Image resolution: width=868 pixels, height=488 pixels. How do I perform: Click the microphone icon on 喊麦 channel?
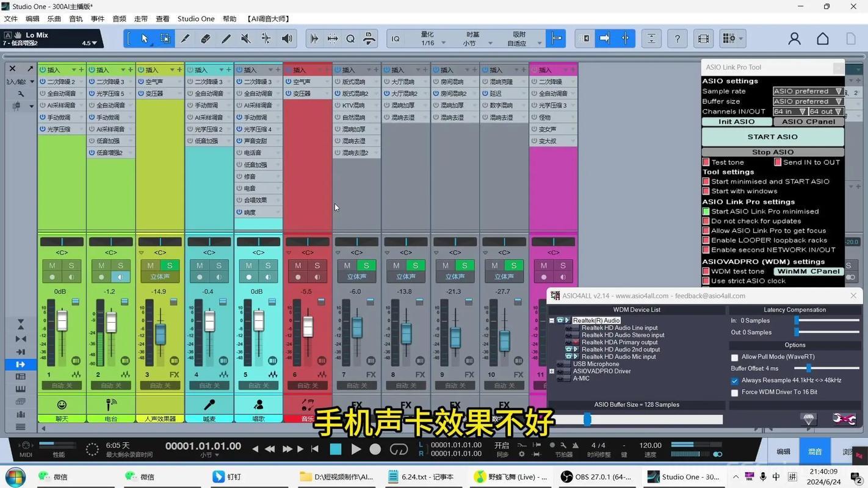209,404
